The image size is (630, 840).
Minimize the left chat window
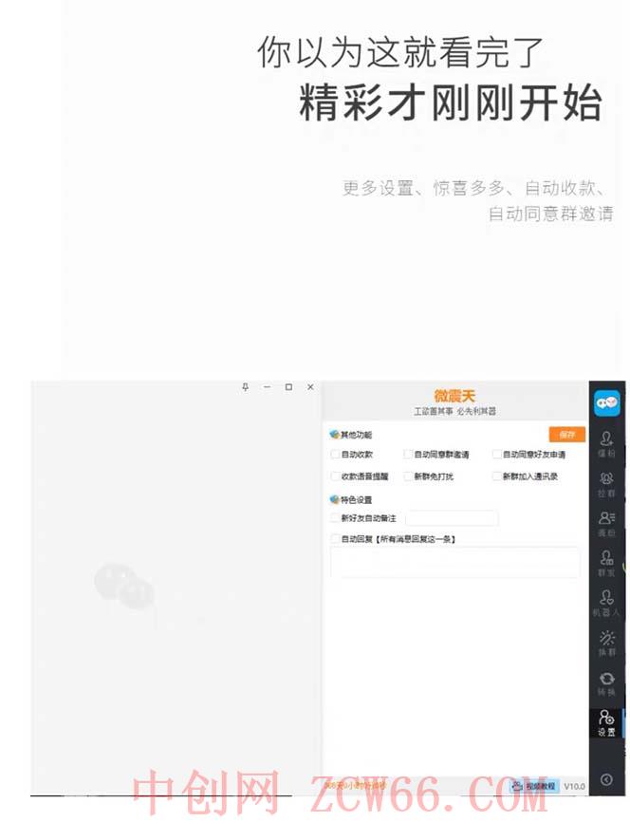click(x=267, y=387)
